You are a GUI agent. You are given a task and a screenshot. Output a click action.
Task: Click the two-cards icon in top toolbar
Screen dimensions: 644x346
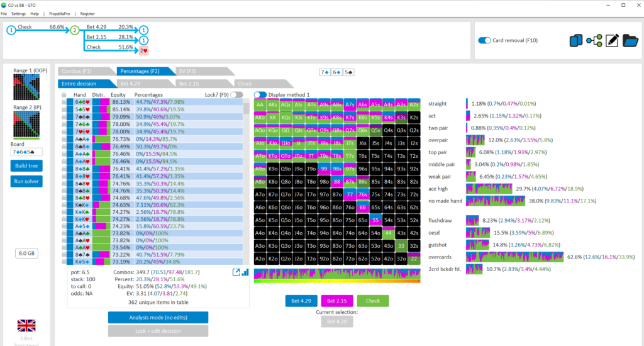576,41
